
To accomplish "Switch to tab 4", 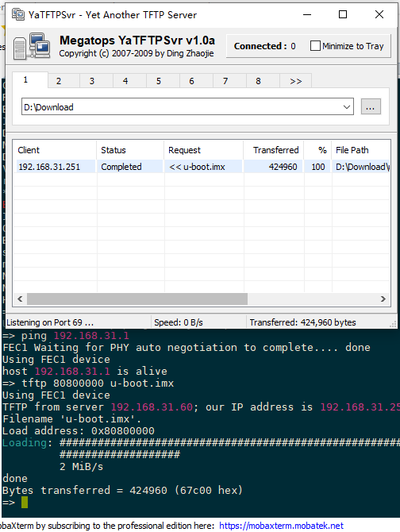I will 129,81.
